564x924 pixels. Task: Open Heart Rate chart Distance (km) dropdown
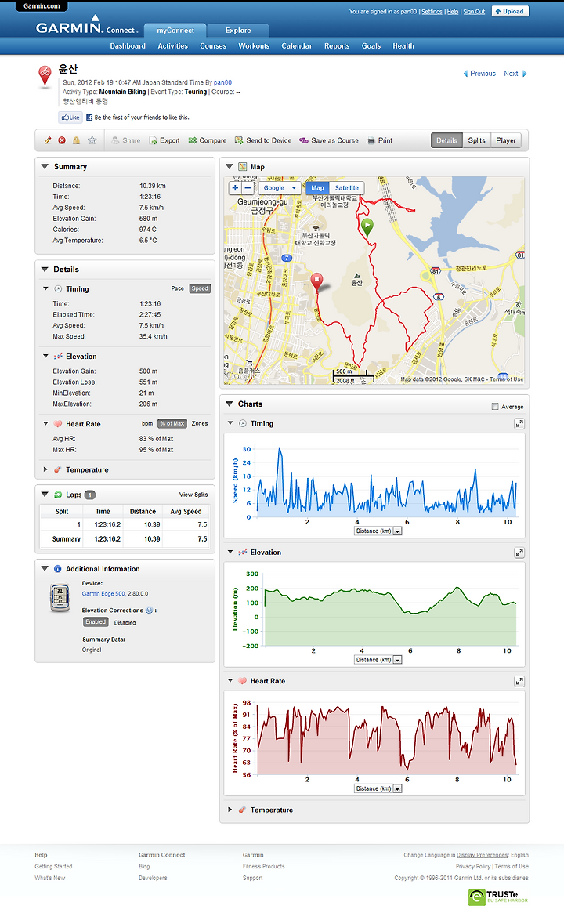[x=378, y=788]
